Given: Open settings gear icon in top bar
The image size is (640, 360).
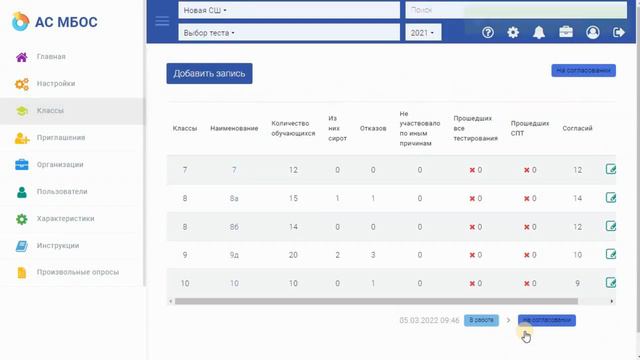Looking at the screenshot, I should pos(513,32).
